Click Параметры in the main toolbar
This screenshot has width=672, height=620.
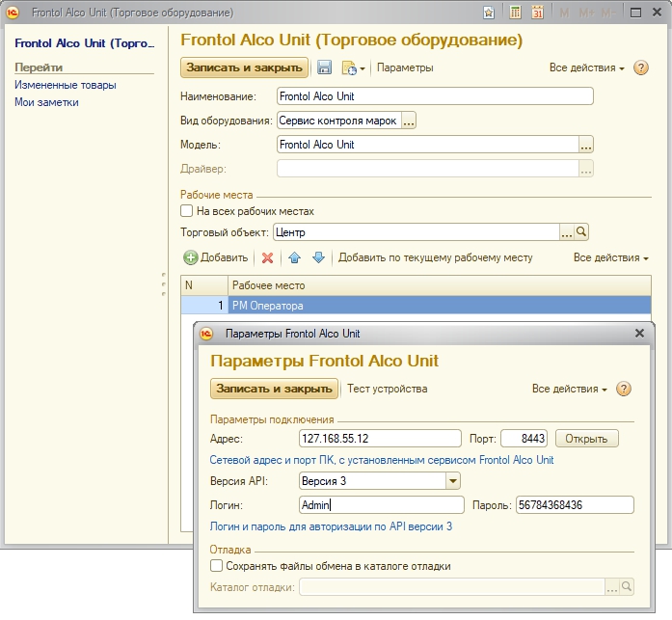[405, 67]
